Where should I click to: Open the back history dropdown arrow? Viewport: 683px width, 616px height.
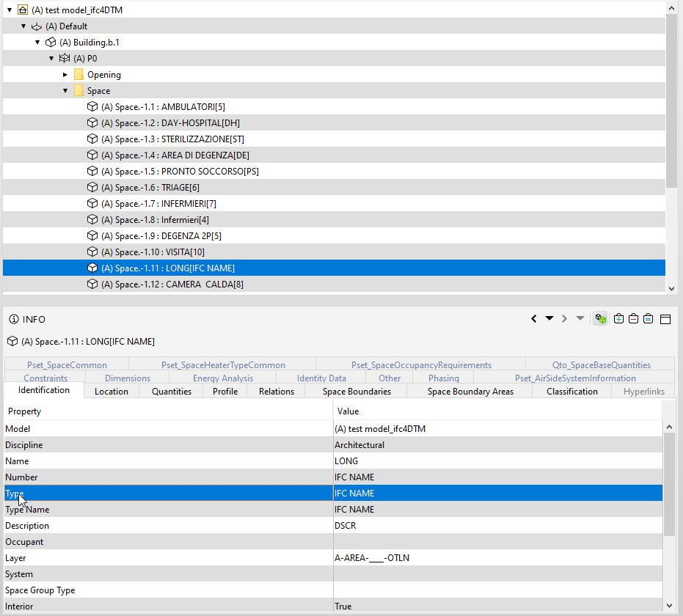coord(549,318)
